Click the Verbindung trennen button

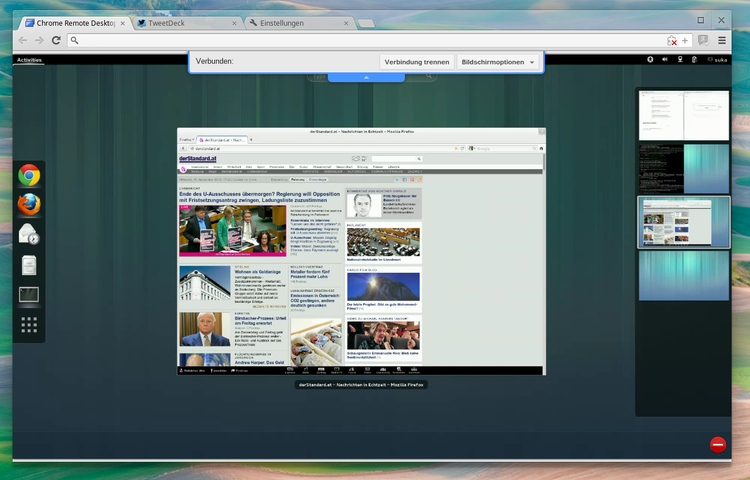click(417, 62)
